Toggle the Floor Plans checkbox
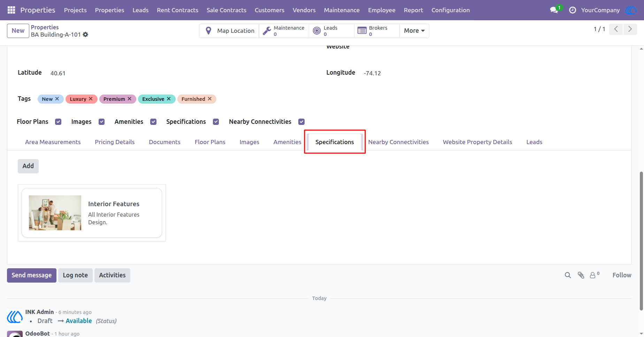 click(x=58, y=122)
